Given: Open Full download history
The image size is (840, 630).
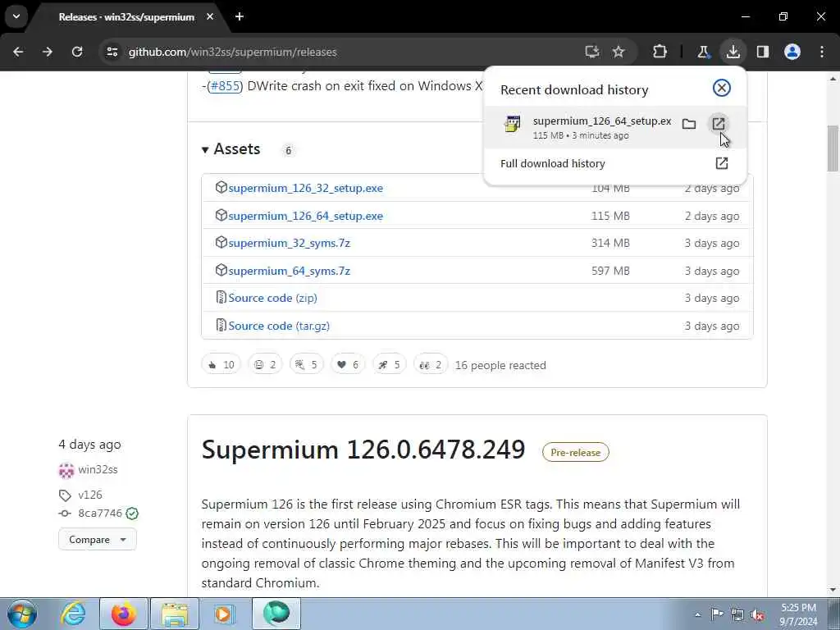Looking at the screenshot, I should click(614, 163).
